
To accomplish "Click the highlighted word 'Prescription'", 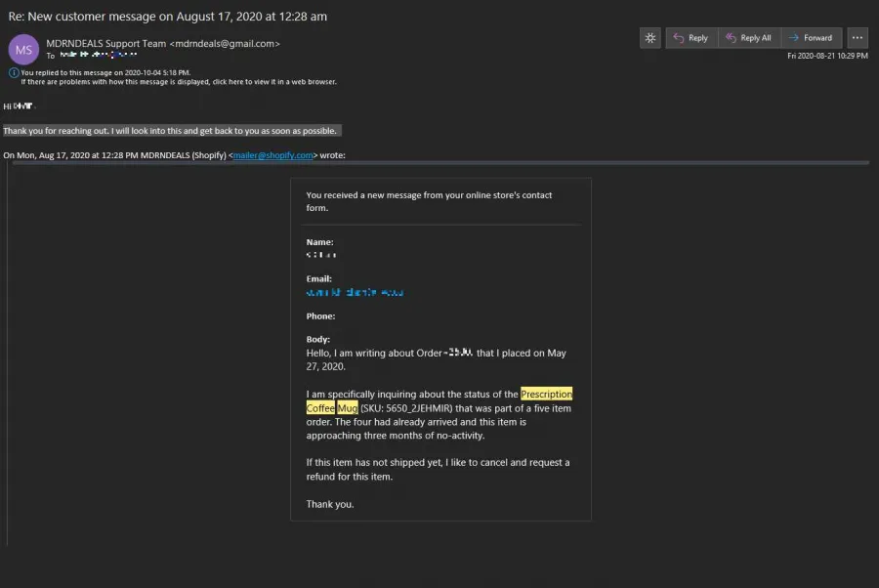I will 546,394.
